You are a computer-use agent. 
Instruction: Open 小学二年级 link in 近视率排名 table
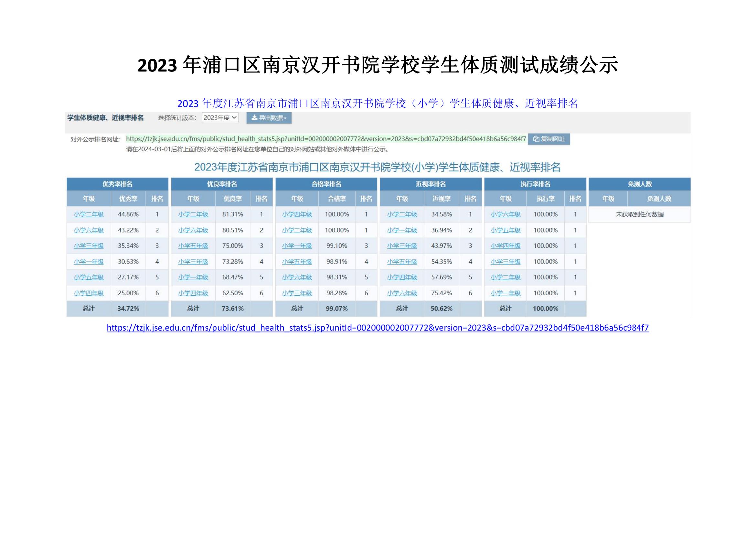(402, 214)
